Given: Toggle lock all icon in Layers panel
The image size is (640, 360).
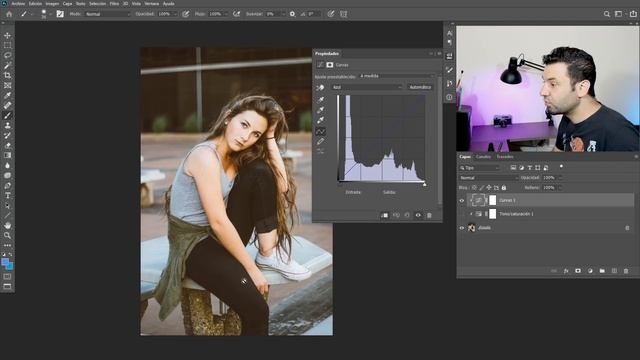Looking at the screenshot, I should (x=504, y=188).
